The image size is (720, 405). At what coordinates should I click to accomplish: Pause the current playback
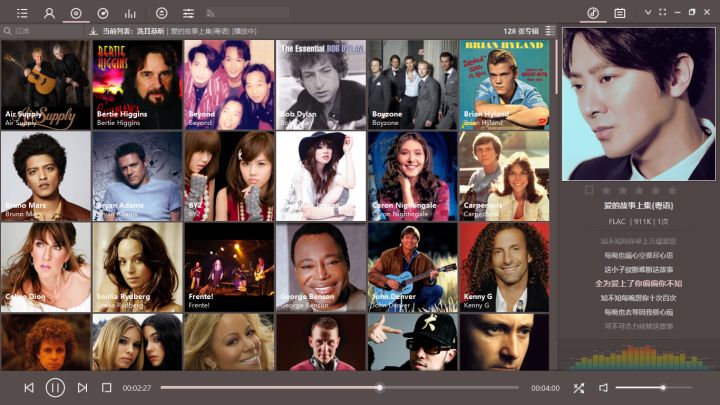[55, 388]
